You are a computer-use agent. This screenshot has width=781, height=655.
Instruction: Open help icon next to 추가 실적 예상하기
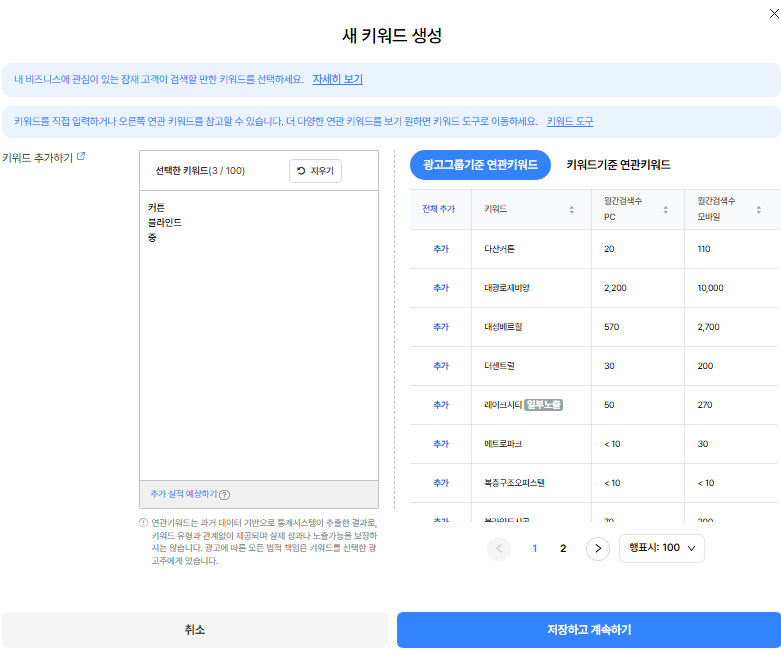[225, 495]
